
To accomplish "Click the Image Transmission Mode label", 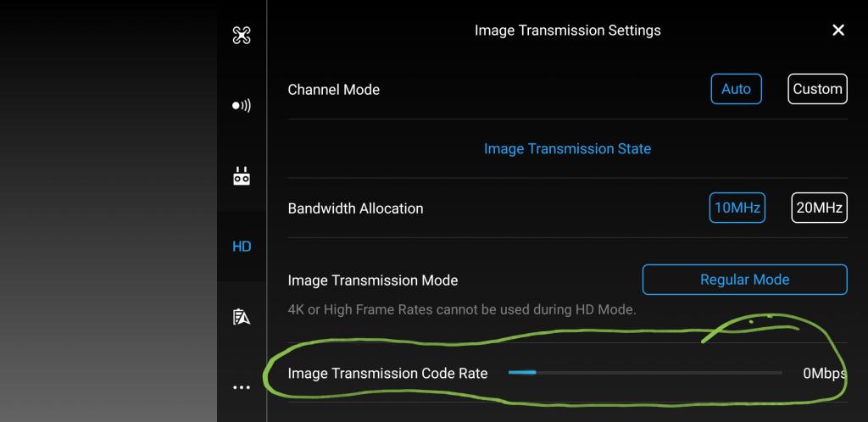I will pyautogui.click(x=373, y=280).
